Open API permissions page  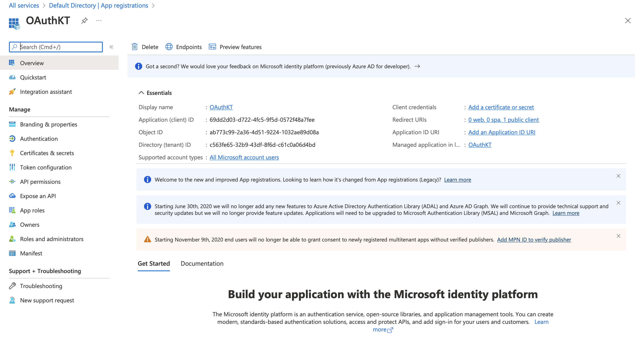point(40,182)
